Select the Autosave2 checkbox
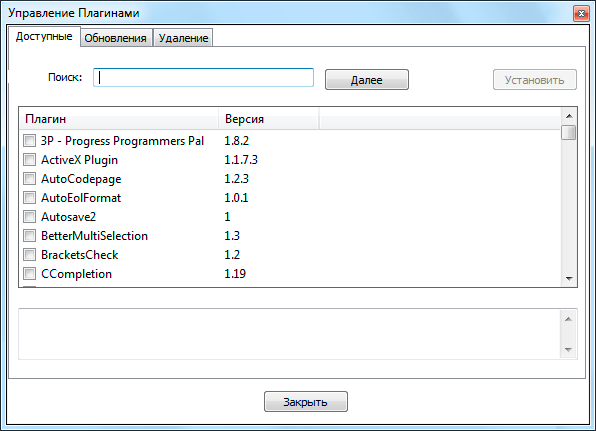 [29, 217]
